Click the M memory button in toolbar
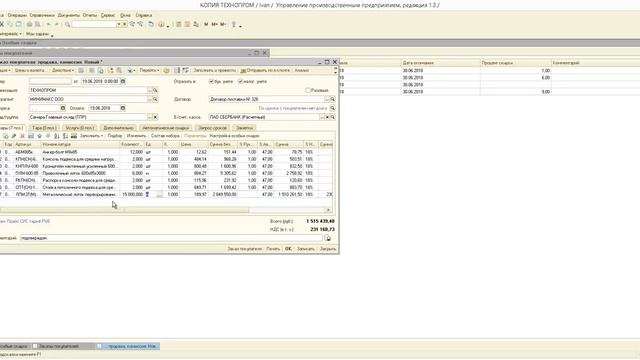This screenshot has width=640, height=360. tap(206, 24)
